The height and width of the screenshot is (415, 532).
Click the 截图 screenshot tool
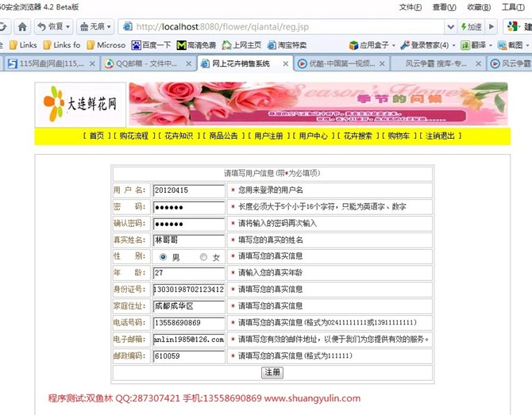coord(510,45)
